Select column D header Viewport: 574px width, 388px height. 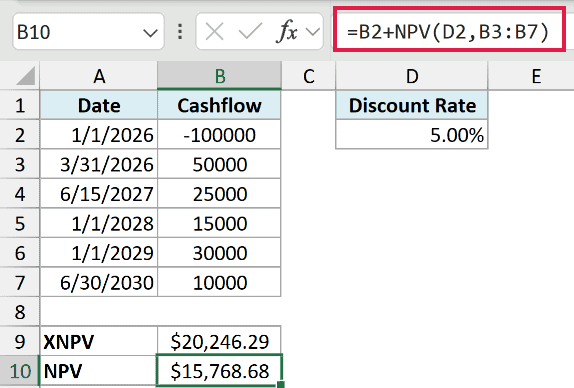point(412,76)
